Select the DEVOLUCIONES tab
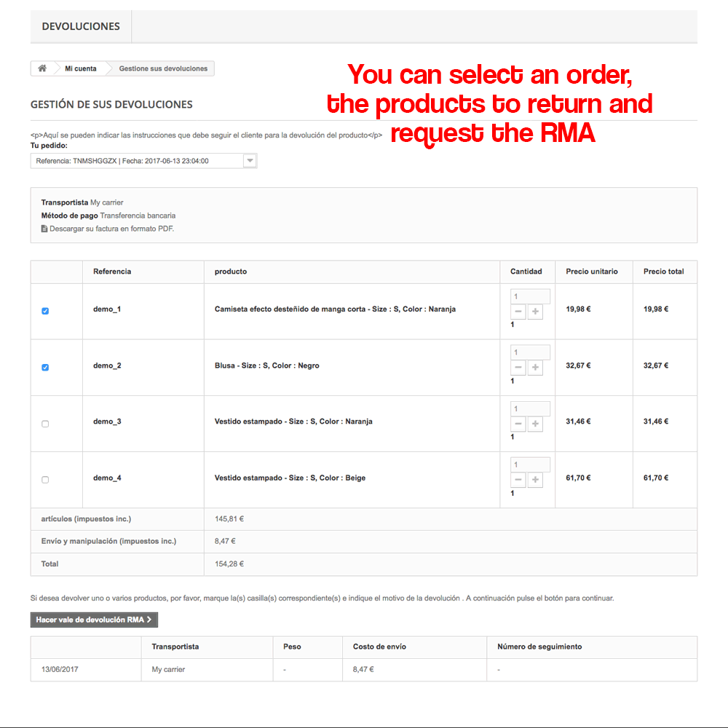728x728 pixels. tap(81, 26)
